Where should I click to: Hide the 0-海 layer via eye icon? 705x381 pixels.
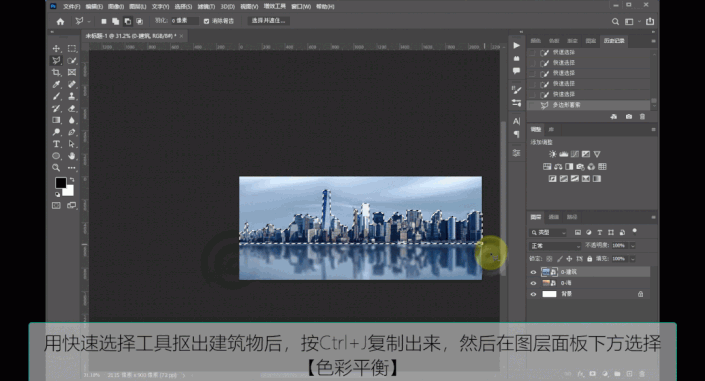click(x=533, y=283)
